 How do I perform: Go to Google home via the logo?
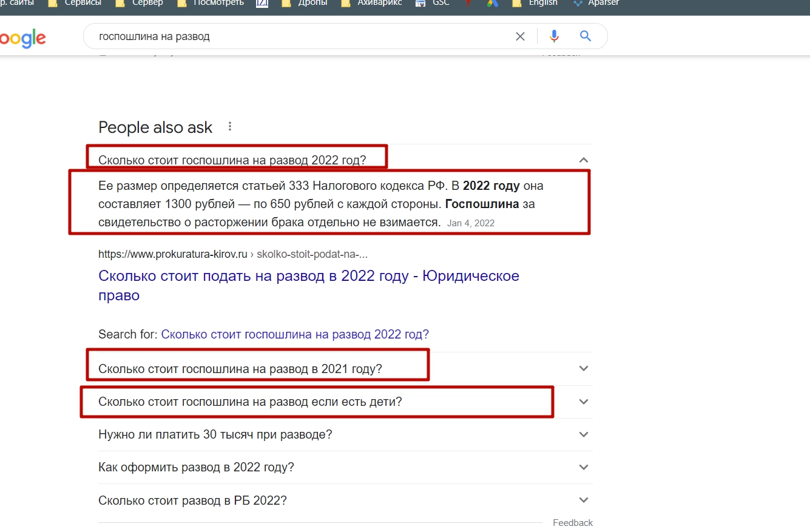22,38
